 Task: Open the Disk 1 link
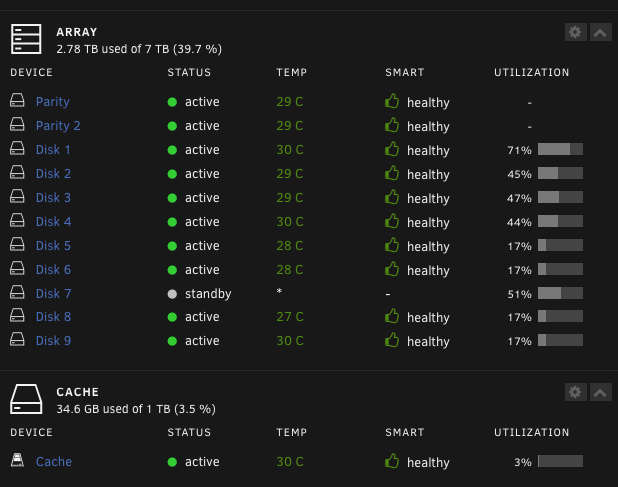53,150
